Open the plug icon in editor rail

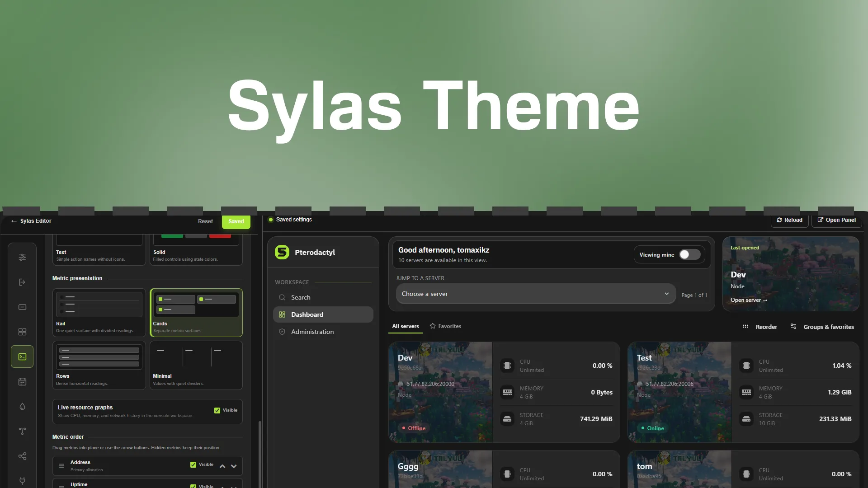tap(22, 480)
